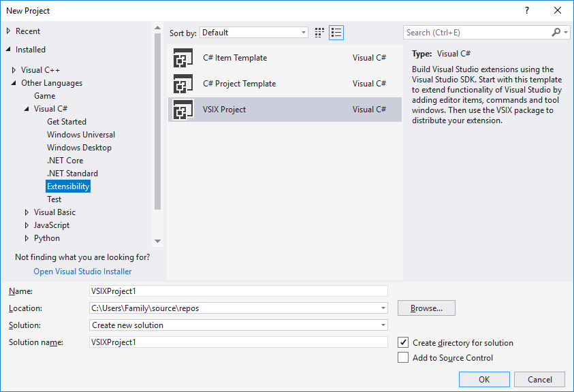Click tree scrollbar up arrow
This screenshot has width=574, height=392.
[158, 28]
